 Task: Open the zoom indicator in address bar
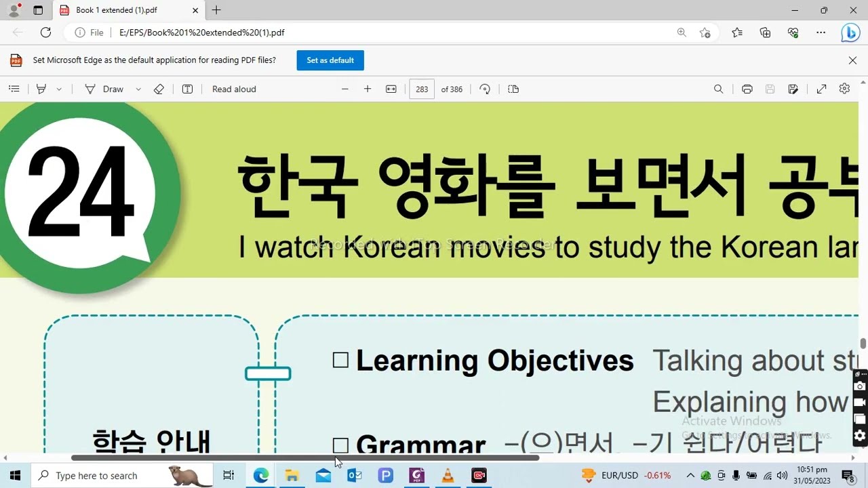click(x=682, y=33)
